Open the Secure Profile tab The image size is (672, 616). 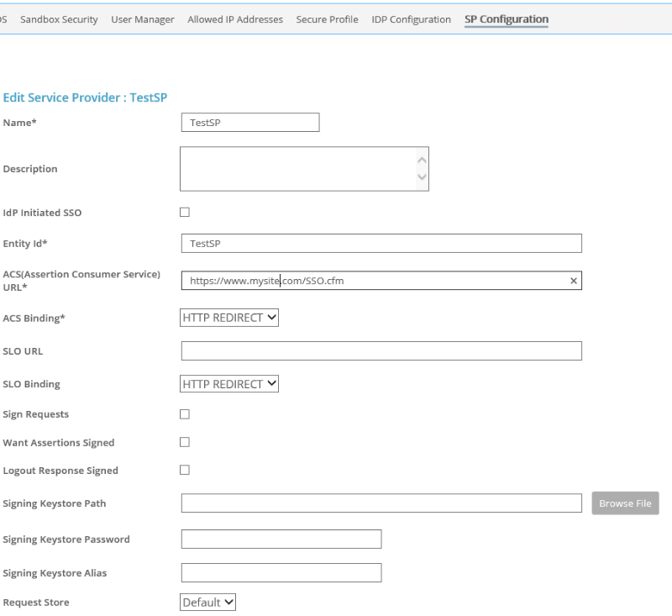click(327, 19)
